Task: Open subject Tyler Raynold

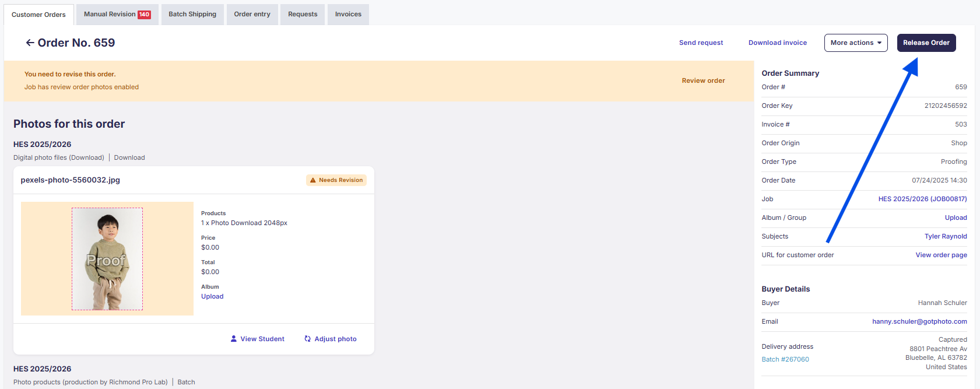Action: (x=946, y=236)
